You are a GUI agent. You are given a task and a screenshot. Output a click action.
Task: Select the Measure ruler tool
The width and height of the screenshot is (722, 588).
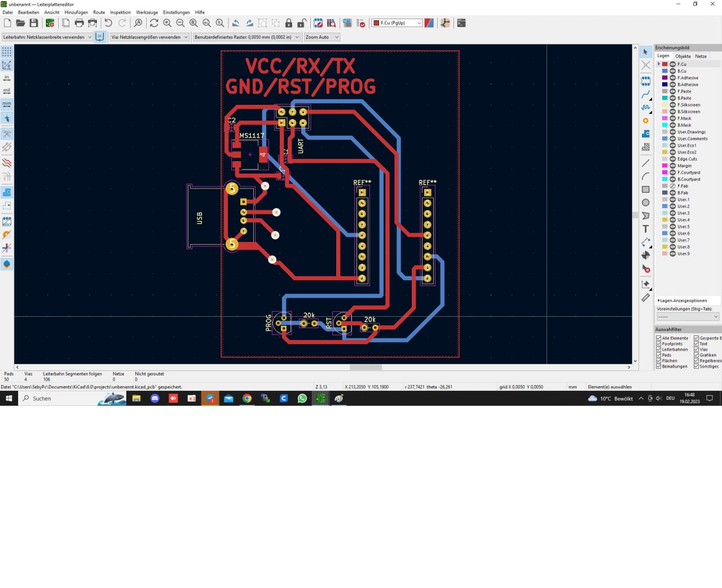click(646, 298)
